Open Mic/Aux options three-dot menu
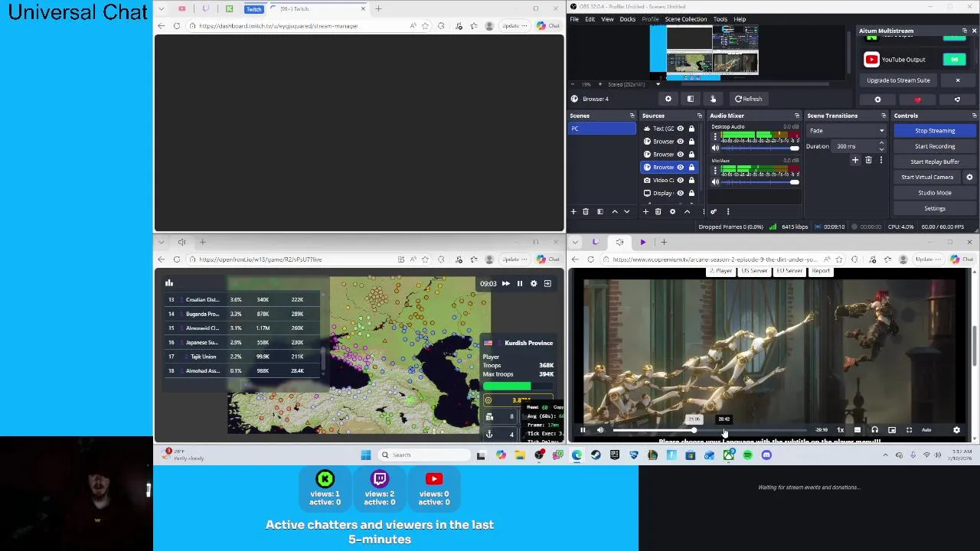This screenshot has width=980, height=551. point(715,170)
